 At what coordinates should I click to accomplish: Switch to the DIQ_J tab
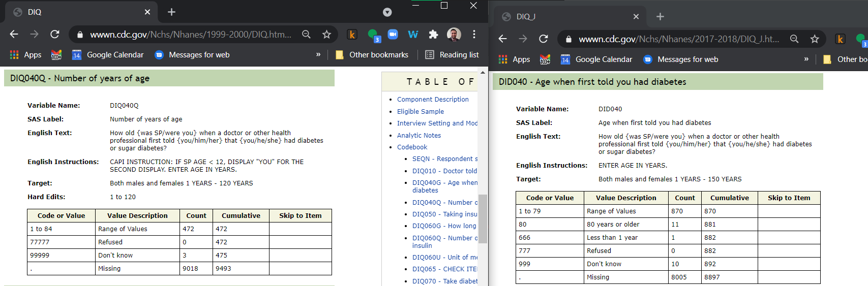point(570,16)
